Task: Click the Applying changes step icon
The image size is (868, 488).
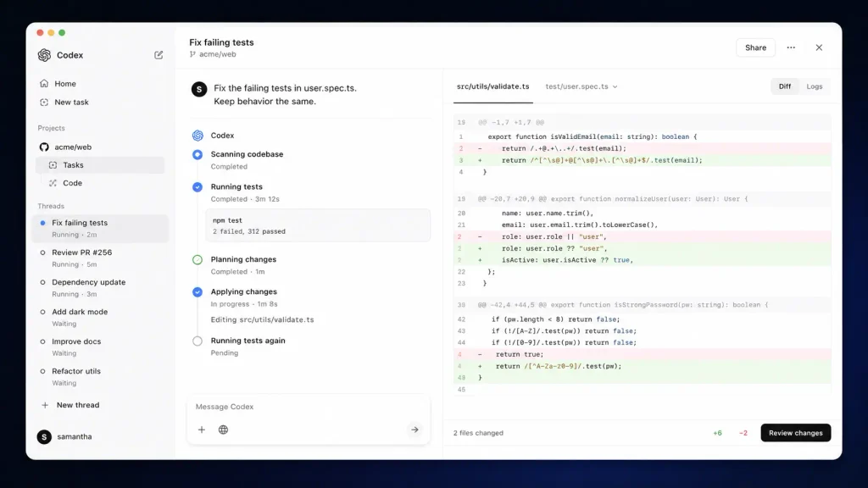Action: tap(198, 292)
